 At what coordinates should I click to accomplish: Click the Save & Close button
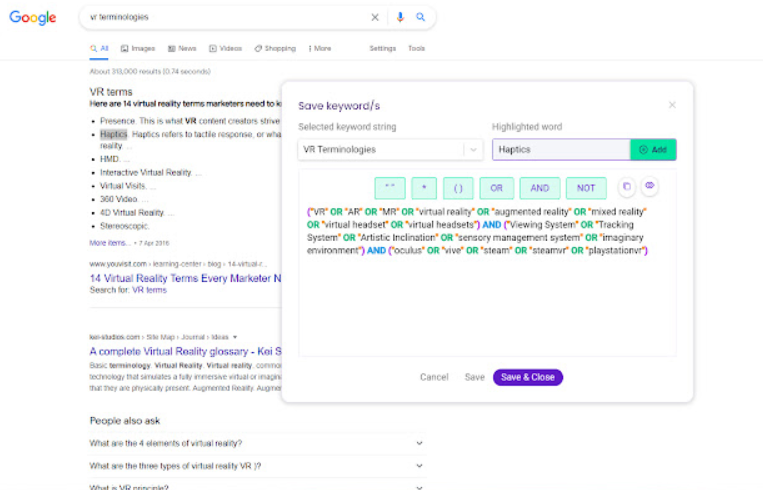(527, 377)
